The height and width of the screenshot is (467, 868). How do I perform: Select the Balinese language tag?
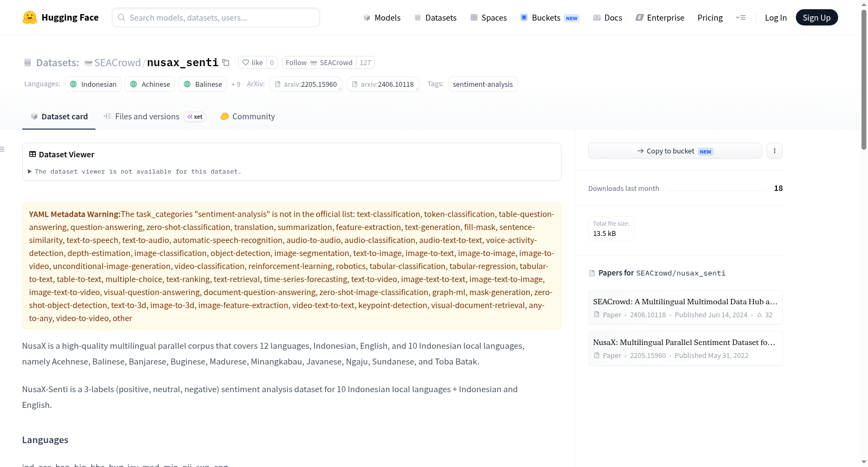[202, 84]
